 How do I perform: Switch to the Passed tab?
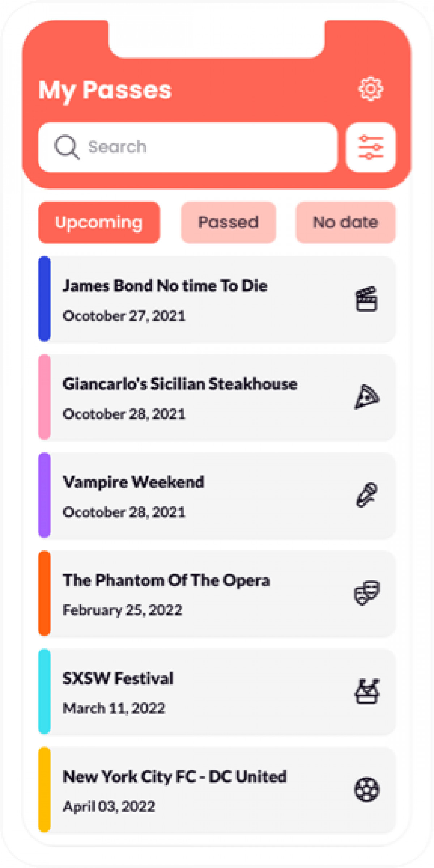(228, 222)
